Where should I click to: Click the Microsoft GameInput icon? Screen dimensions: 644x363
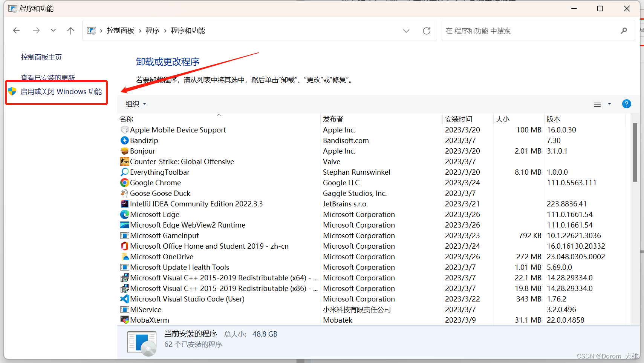coord(124,235)
